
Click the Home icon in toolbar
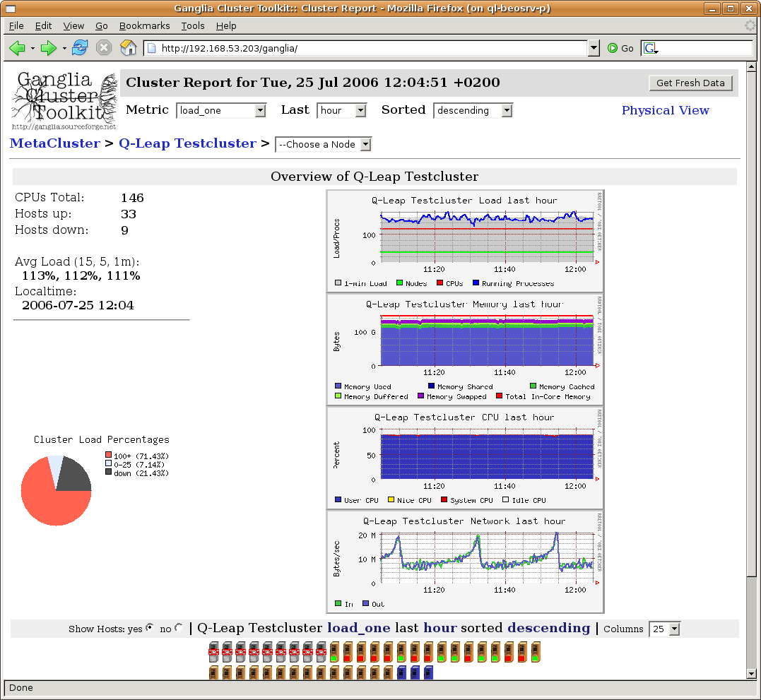128,48
